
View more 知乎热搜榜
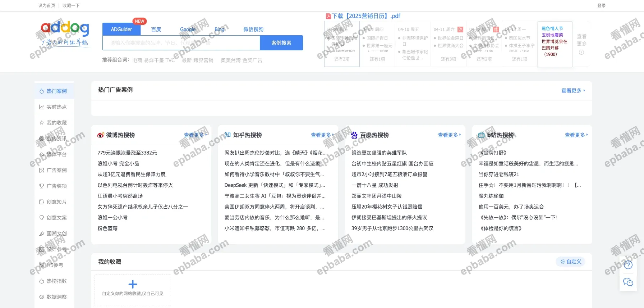coord(322,135)
